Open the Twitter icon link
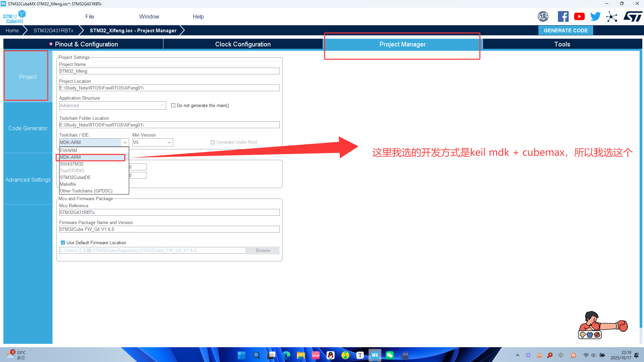 click(595, 16)
